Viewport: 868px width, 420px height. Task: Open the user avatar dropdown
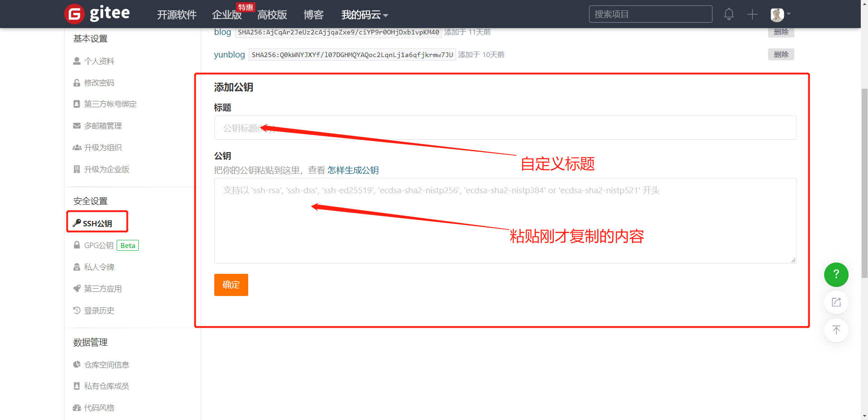780,14
